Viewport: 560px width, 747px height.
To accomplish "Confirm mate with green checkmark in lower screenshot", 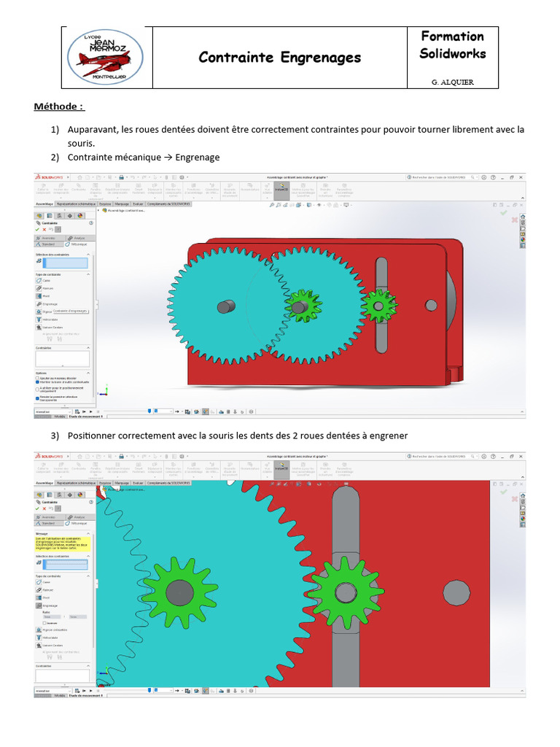I will (x=37, y=508).
